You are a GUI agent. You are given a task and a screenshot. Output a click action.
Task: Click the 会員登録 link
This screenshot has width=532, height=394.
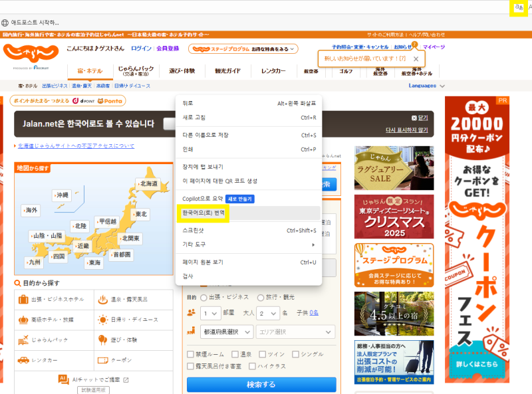[x=168, y=49]
